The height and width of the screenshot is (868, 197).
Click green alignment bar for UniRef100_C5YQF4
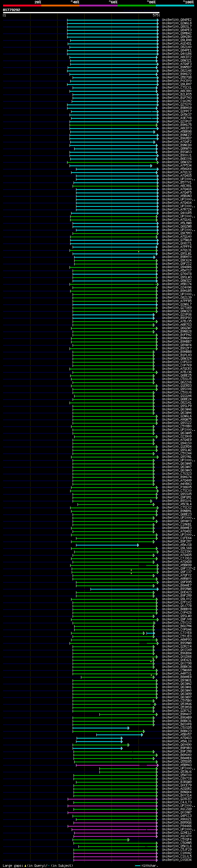[x=101, y=840]
